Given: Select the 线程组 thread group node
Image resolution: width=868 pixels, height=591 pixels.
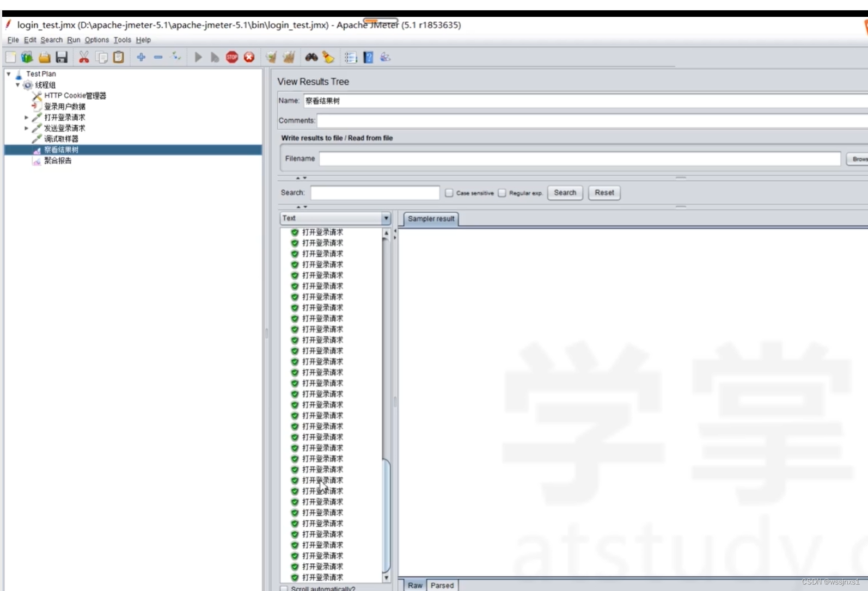Looking at the screenshot, I should tap(45, 85).
